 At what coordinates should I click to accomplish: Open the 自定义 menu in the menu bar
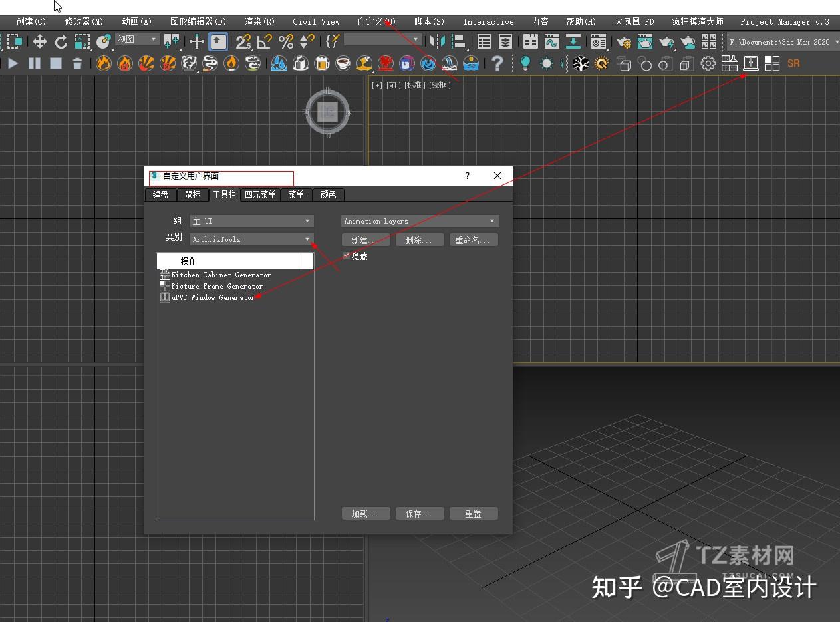375,21
